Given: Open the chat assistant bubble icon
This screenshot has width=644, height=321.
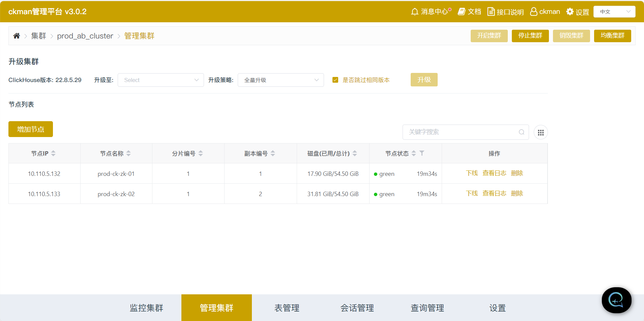Looking at the screenshot, I should pyautogui.click(x=616, y=300).
